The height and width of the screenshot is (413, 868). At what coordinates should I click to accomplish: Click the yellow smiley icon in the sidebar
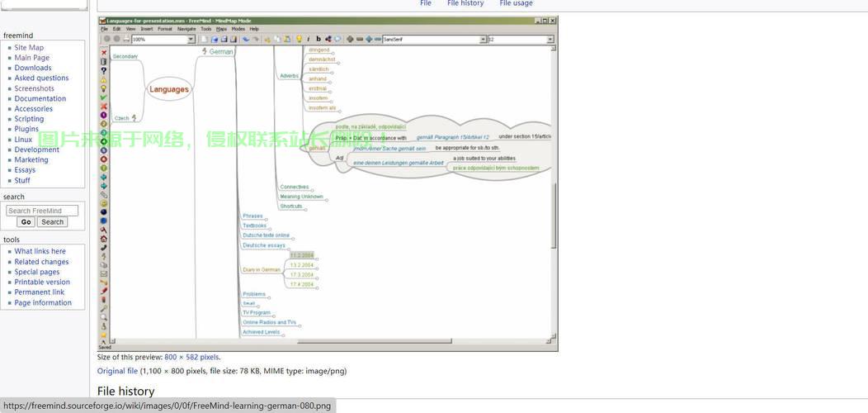tap(103, 203)
